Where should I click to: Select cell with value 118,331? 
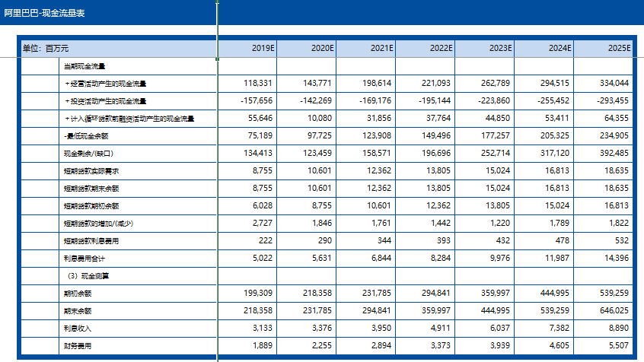point(247,84)
